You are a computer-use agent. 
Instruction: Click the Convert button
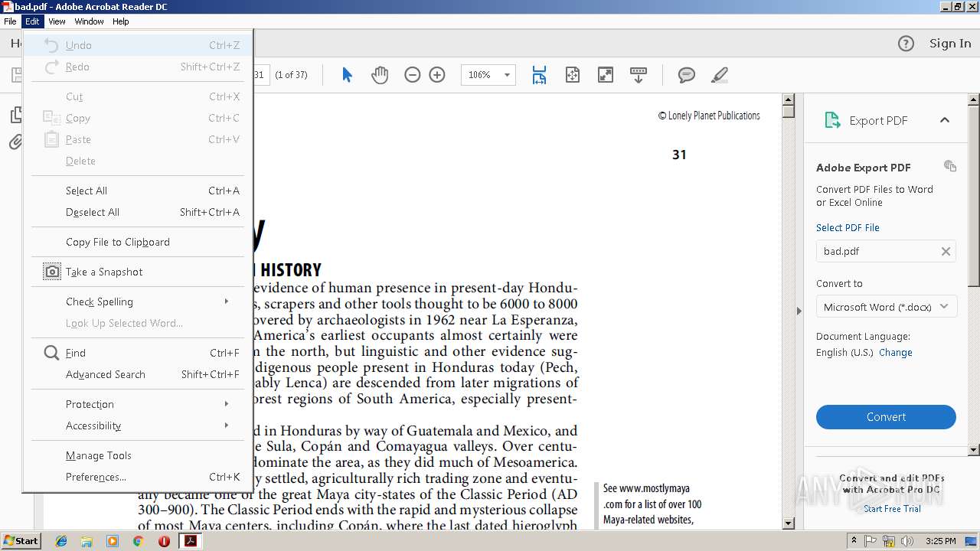(x=886, y=417)
